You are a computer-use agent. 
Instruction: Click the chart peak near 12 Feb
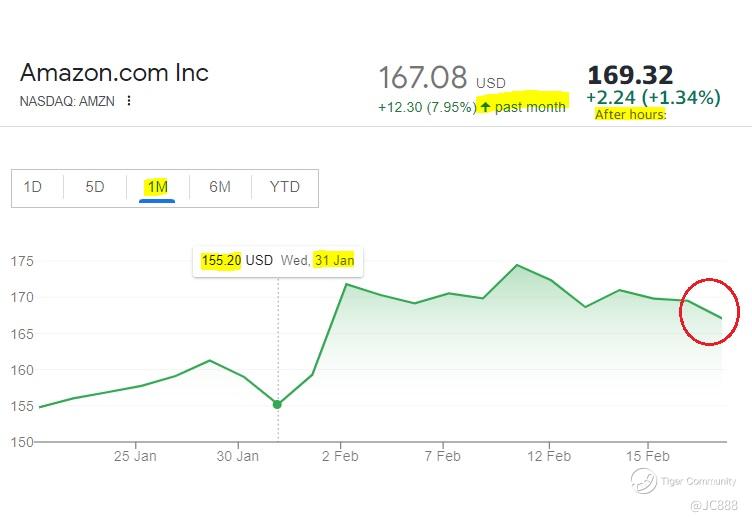(x=517, y=265)
